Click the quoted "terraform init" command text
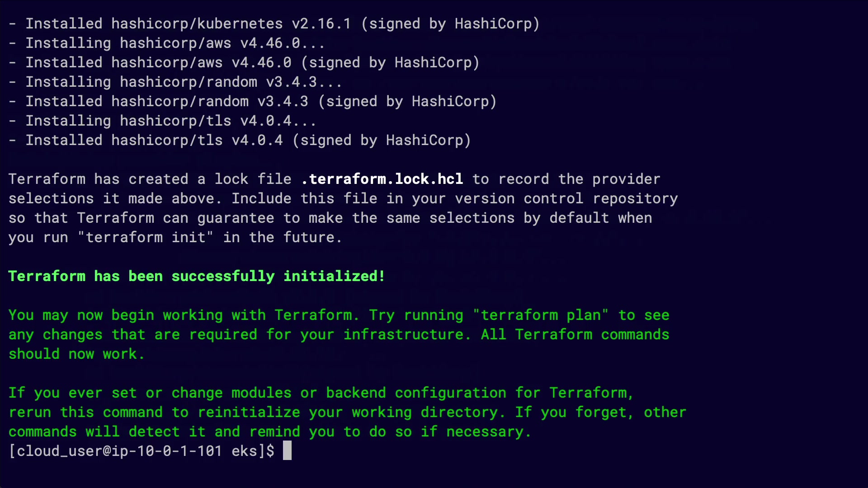Screen dimensions: 868x488 coord(145,238)
